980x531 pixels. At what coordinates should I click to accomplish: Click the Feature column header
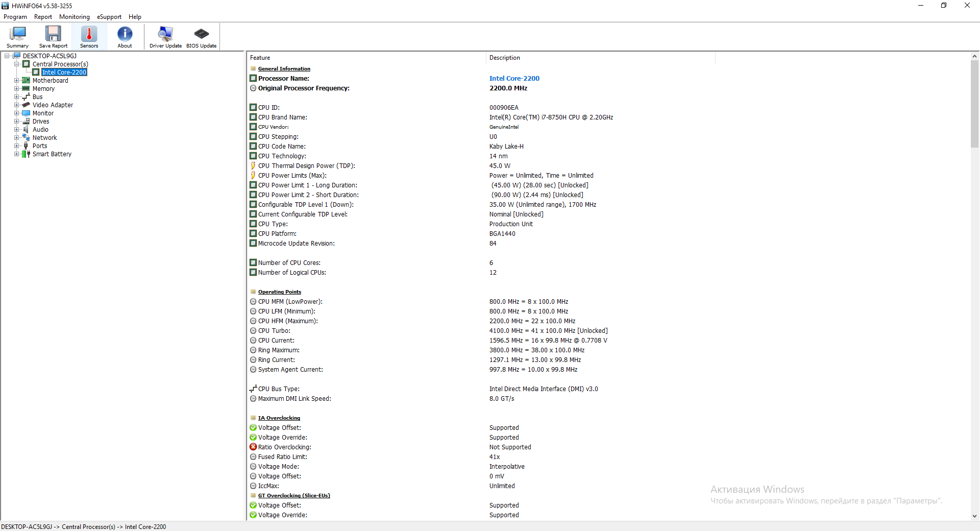tap(366, 58)
